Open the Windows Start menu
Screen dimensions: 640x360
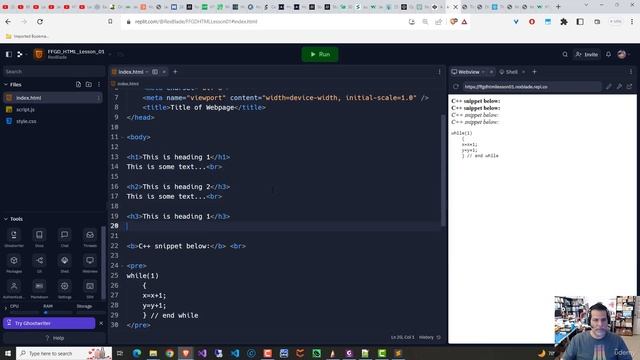7,353
